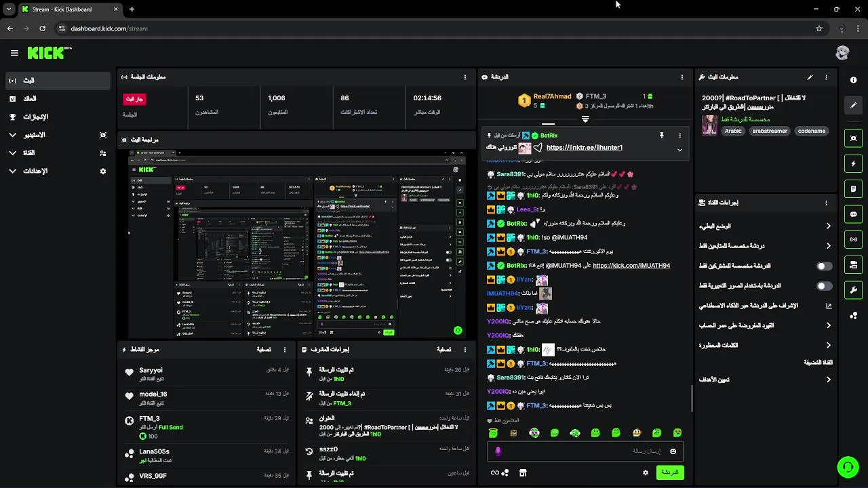Select the البث (Stream) sidebar item
Viewport: 868px width, 488px height.
click(57, 81)
